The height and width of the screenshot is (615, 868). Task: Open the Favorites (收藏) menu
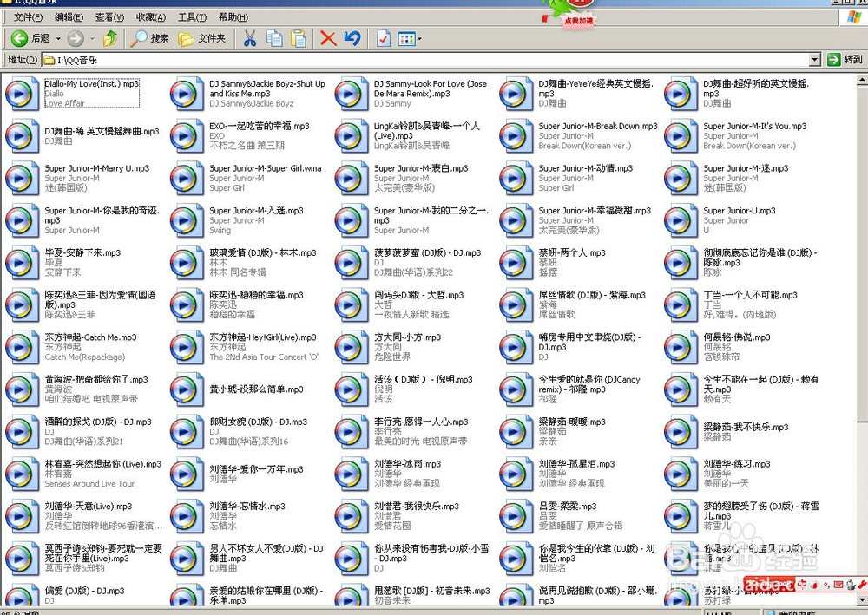pos(150,17)
